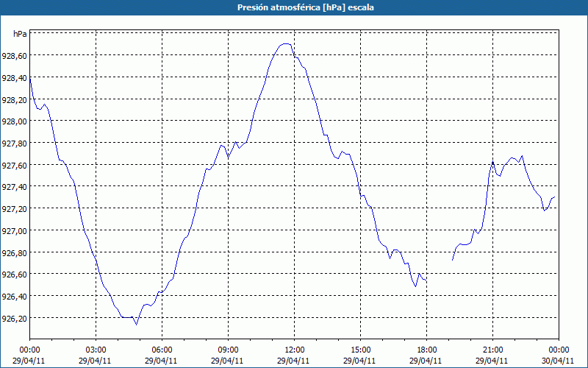Click the 29/04/11 date under 12:00
The image size is (588, 368).
click(x=293, y=361)
